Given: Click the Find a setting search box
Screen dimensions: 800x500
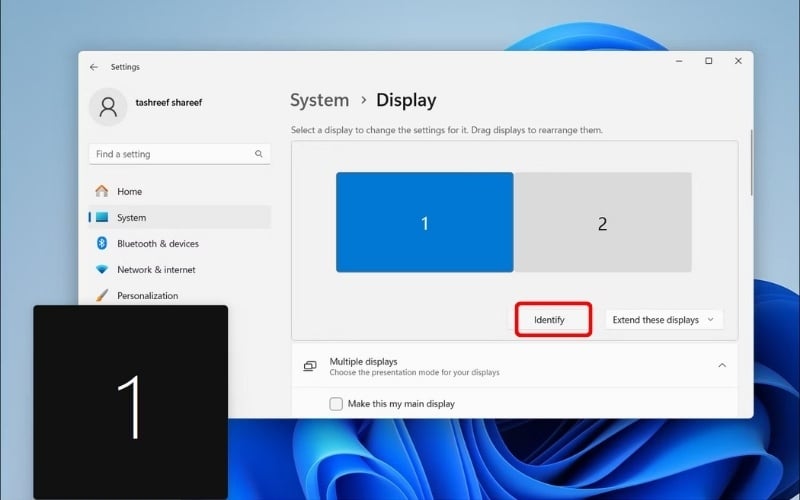Looking at the screenshot, I should pos(170,154).
